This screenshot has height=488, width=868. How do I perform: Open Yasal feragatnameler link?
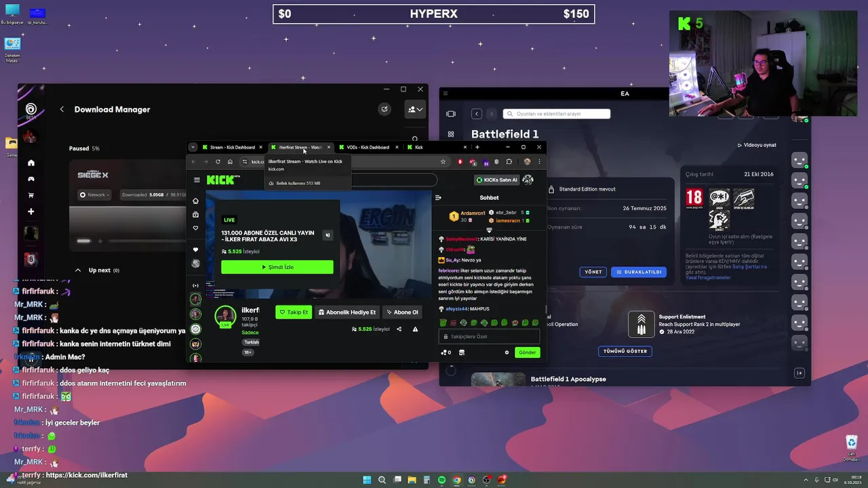click(708, 277)
